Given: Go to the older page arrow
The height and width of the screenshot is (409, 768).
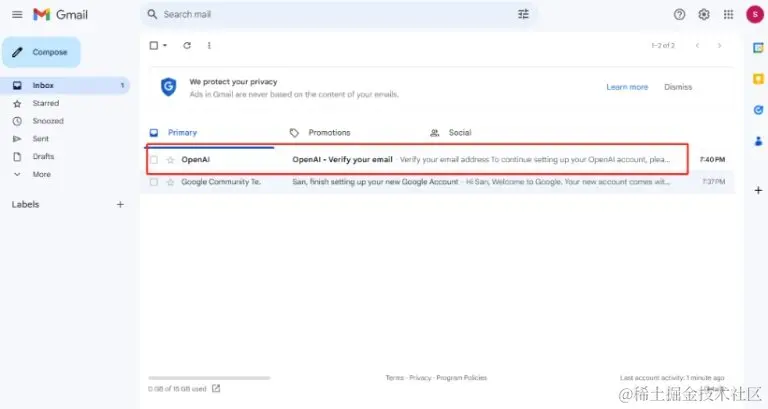Looking at the screenshot, I should (720, 46).
